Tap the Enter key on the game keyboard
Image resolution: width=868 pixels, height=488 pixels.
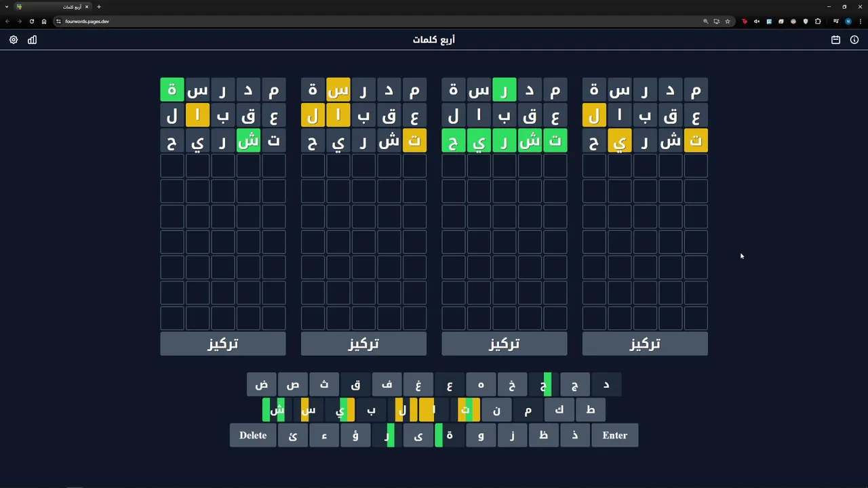pos(615,435)
